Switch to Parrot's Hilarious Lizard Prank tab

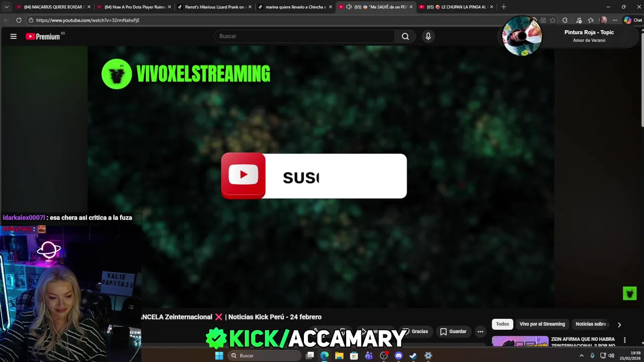(x=215, y=7)
